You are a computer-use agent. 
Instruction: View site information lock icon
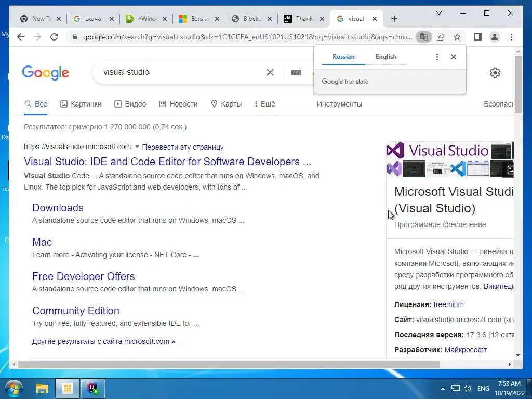coord(75,37)
